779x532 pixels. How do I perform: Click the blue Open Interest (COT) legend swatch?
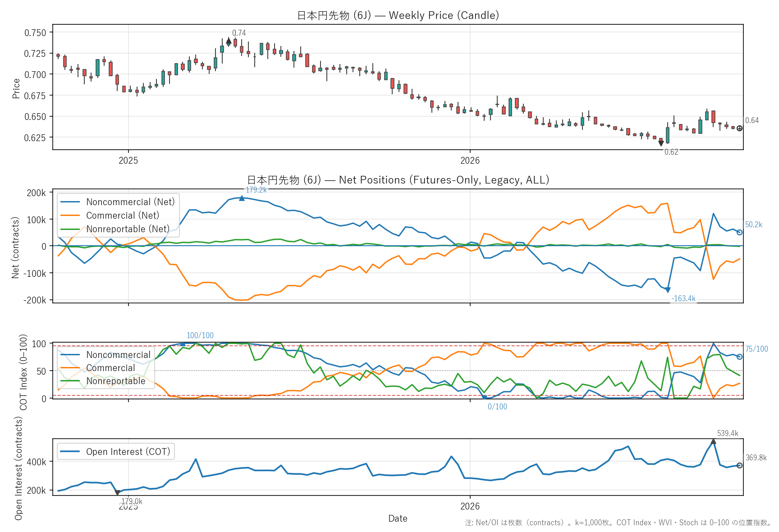70,452
